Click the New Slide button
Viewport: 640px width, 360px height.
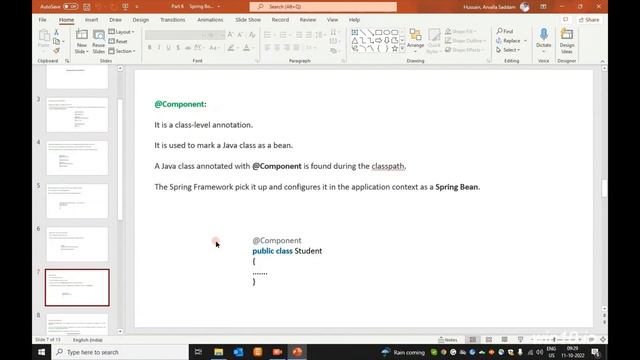tap(82, 42)
